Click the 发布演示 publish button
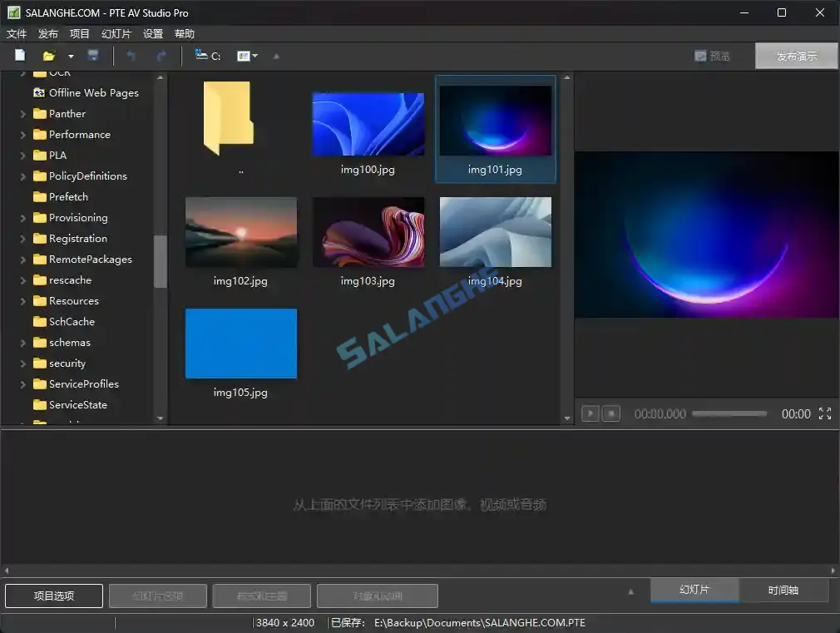 [x=795, y=55]
